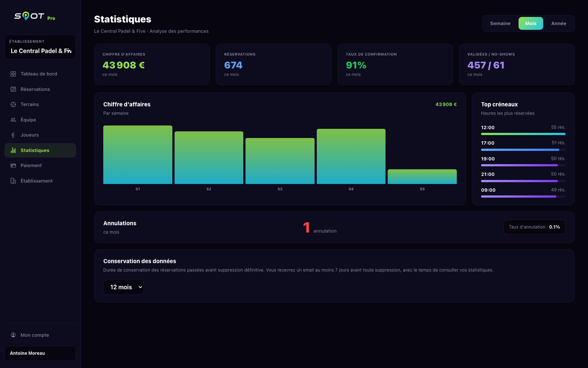Click the Joueurs running figure icon

point(13,135)
